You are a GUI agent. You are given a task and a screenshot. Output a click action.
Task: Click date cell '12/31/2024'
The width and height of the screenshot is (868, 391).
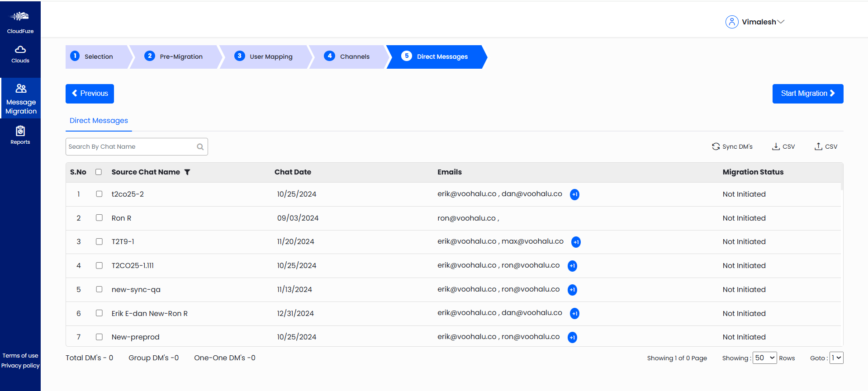295,314
